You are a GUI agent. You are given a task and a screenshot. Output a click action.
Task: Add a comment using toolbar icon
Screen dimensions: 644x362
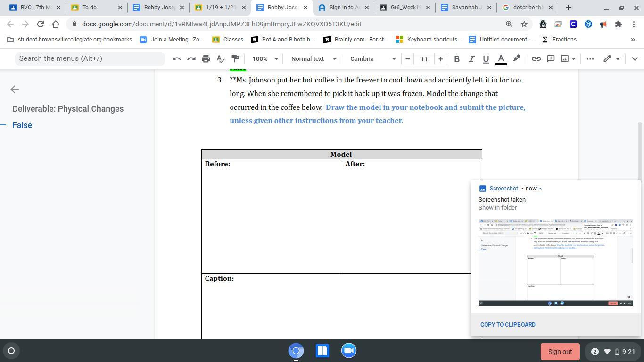click(x=551, y=59)
